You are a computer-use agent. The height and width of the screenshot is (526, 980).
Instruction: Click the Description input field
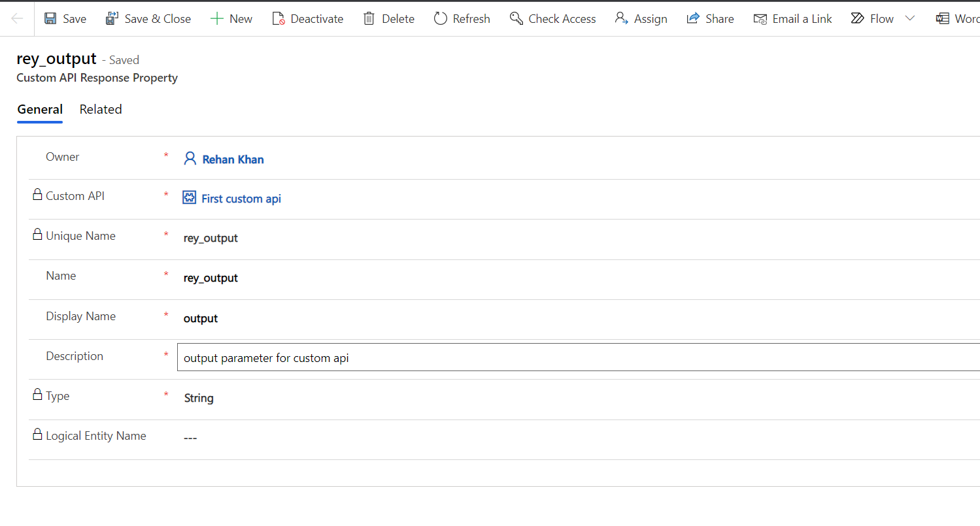click(575, 358)
